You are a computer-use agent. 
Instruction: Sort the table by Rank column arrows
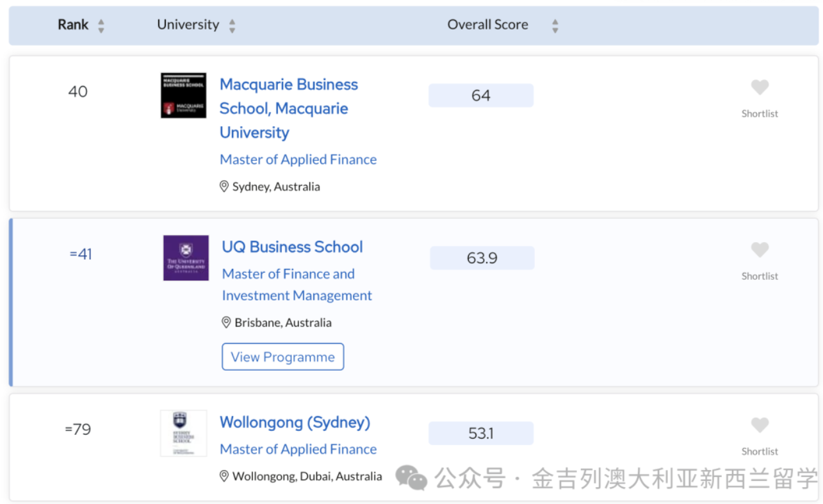pyautogui.click(x=101, y=26)
